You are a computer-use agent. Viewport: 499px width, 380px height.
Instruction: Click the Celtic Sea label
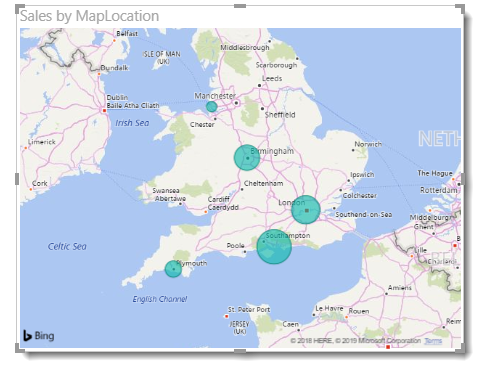tap(67, 246)
